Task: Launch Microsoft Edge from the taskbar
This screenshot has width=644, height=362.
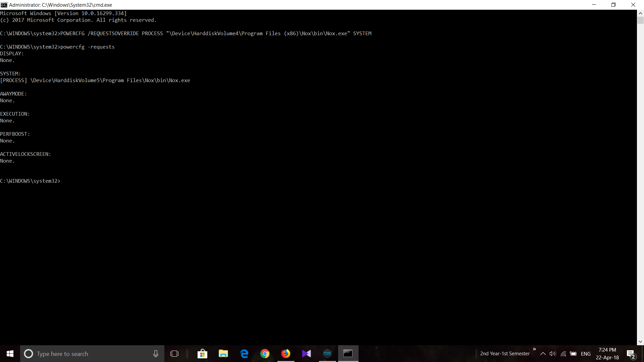Action: pyautogui.click(x=244, y=354)
